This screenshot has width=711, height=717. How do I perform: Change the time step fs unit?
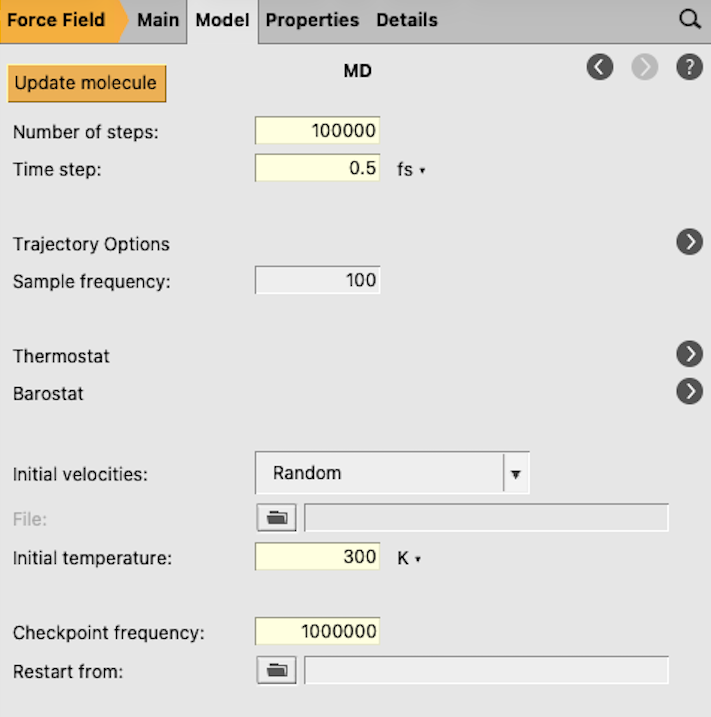411,170
